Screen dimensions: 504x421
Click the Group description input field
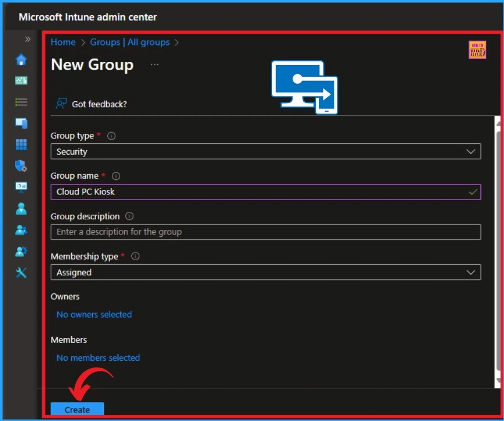point(266,232)
